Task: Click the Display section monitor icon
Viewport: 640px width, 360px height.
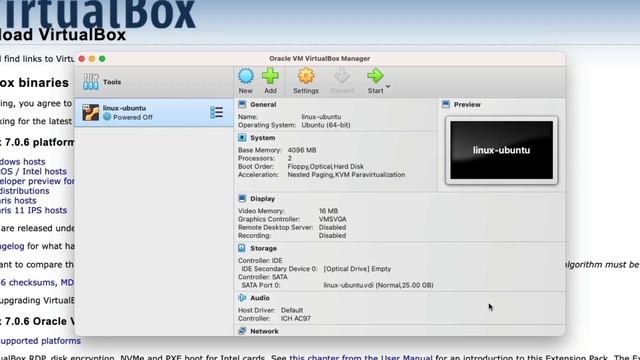Action: tap(242, 198)
